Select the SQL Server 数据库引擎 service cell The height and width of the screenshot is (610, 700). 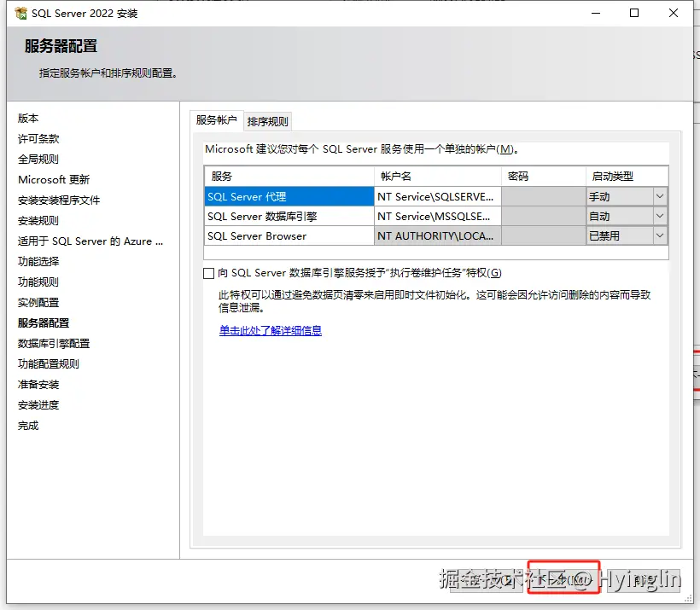point(289,217)
